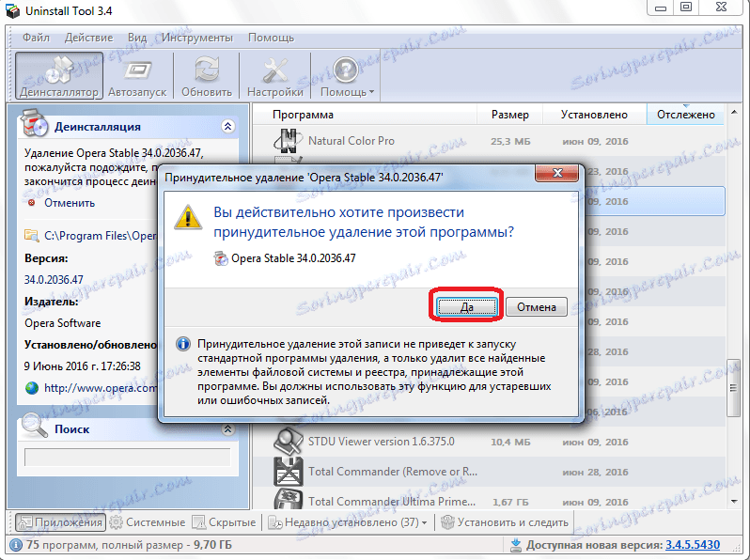
Task: Open Настройки wrench icon
Action: (275, 70)
